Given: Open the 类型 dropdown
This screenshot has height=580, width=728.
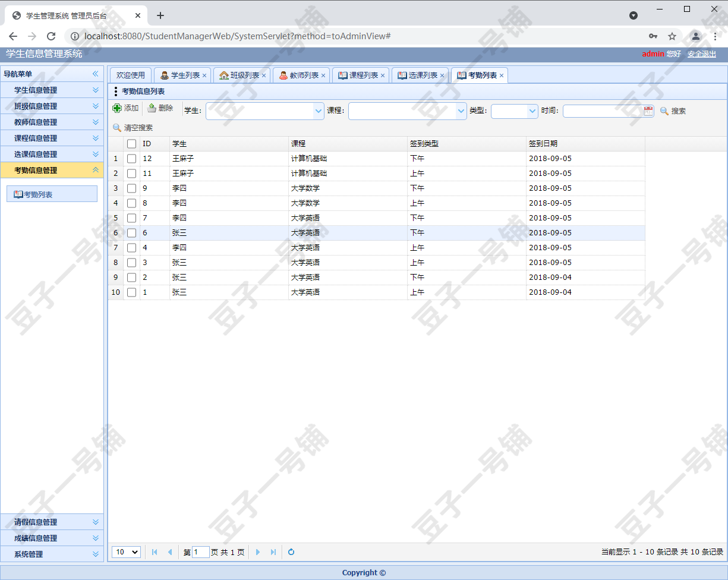Looking at the screenshot, I should 531,111.
